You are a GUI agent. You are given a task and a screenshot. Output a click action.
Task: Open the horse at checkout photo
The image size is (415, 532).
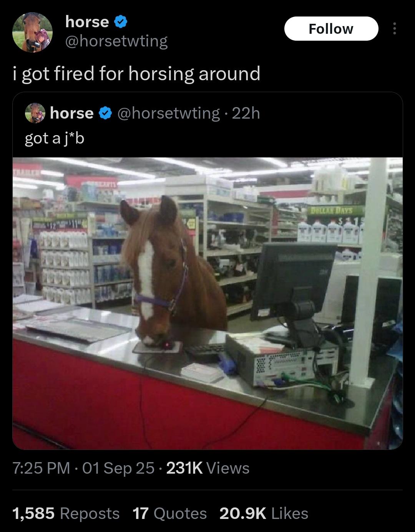207,303
